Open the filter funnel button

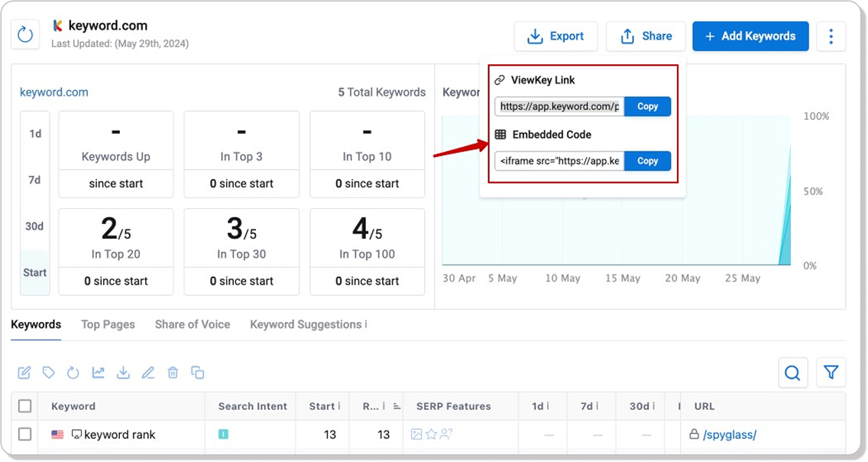pyautogui.click(x=831, y=373)
